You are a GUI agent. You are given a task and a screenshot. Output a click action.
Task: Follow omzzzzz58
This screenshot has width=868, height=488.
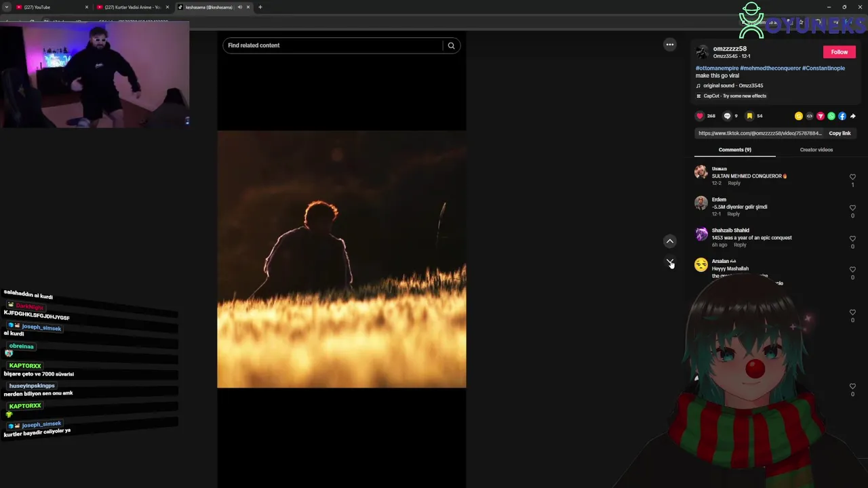(x=840, y=52)
